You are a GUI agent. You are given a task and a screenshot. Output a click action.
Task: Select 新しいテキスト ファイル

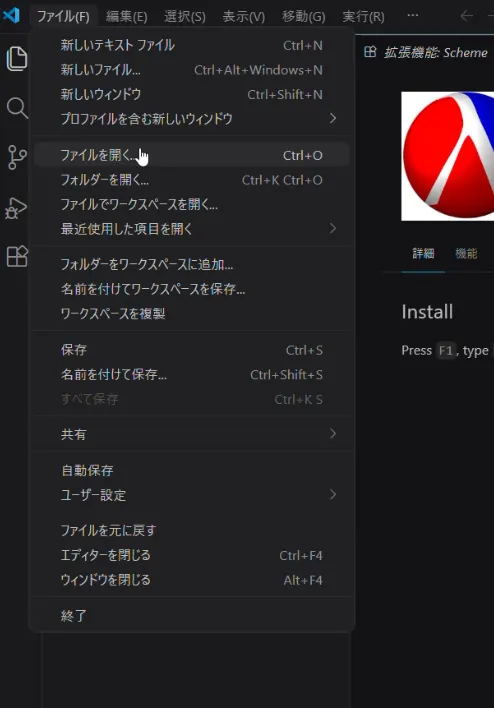[x=191, y=45]
